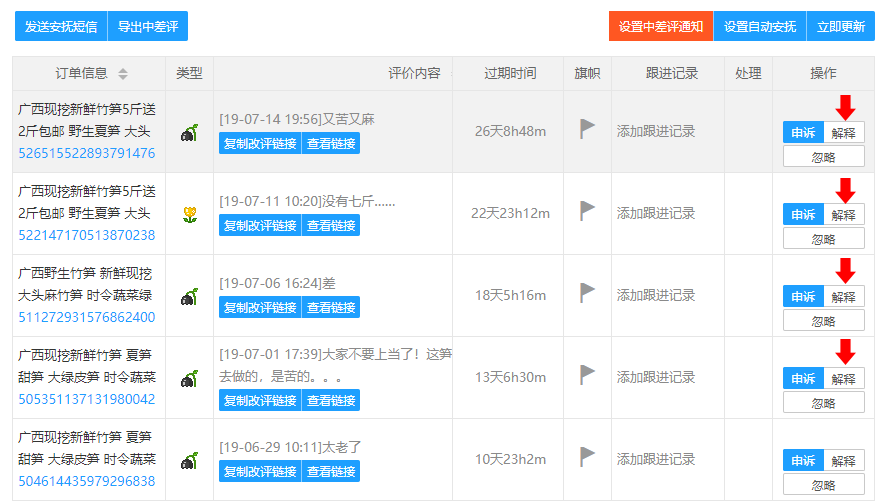This screenshot has width=891, height=501.
Task: Click the 旗帜 column header
Action: [587, 73]
